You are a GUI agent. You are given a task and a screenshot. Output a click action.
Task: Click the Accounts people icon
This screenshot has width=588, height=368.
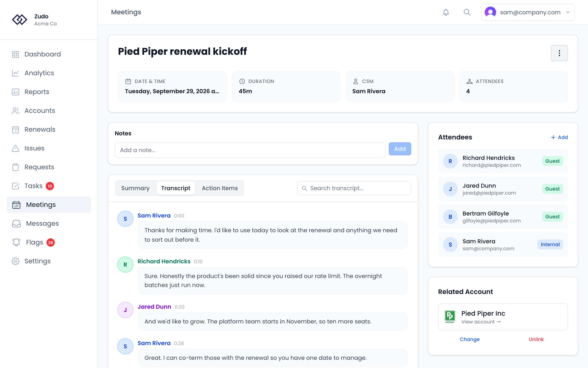tap(16, 111)
